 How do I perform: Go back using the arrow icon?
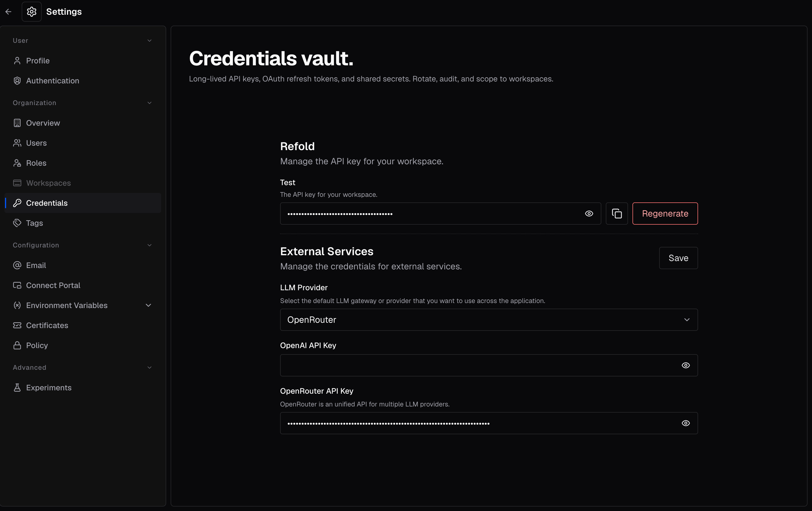[x=8, y=12]
